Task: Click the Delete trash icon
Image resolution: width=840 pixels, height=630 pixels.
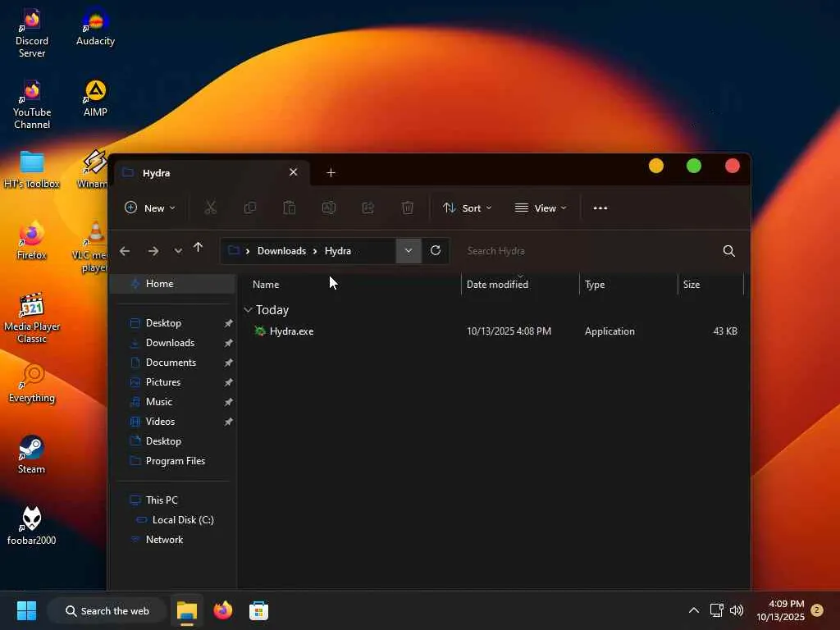Action: click(x=407, y=208)
